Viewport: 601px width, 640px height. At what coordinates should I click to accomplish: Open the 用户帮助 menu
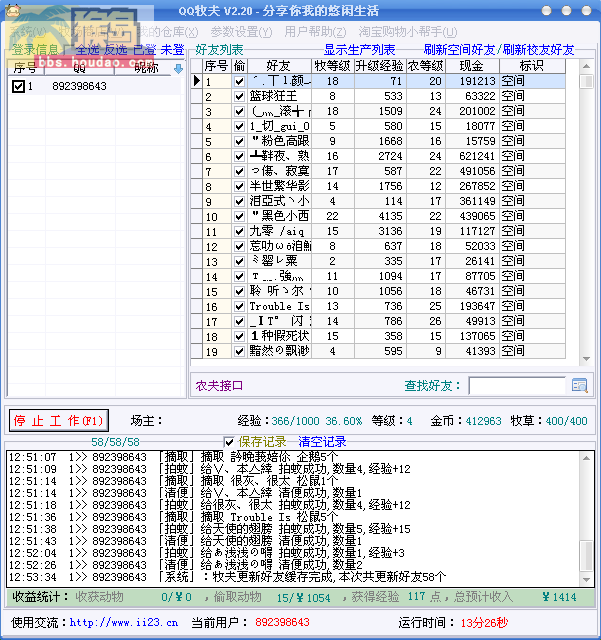point(315,31)
